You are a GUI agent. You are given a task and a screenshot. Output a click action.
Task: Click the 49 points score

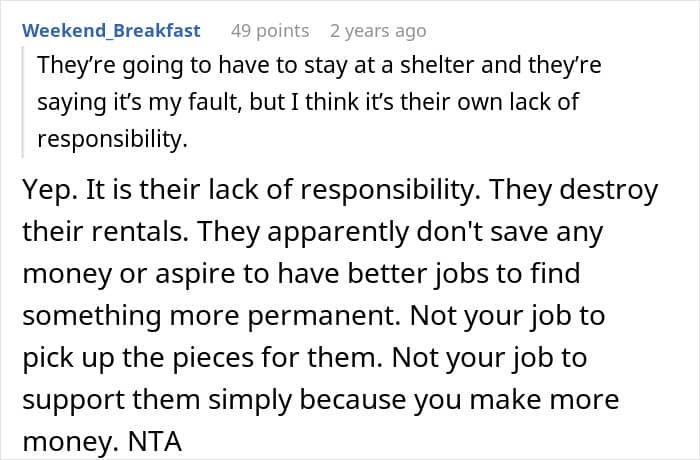pyautogui.click(x=270, y=31)
